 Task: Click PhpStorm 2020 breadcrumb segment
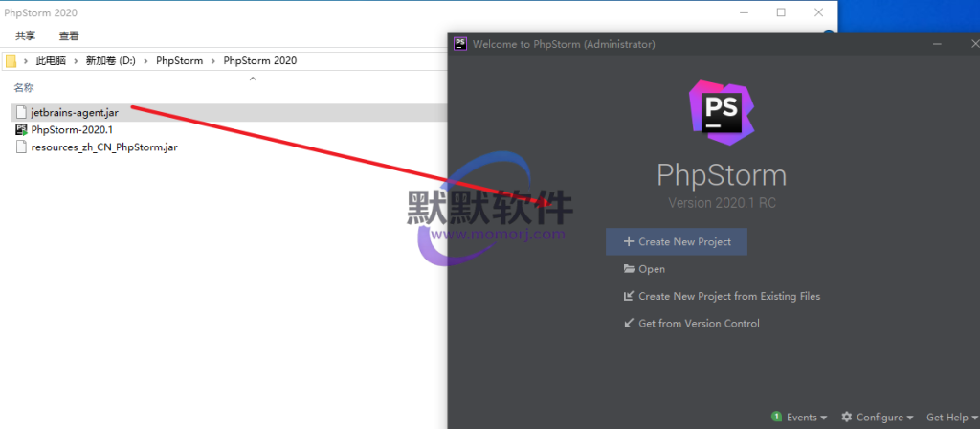(260, 60)
